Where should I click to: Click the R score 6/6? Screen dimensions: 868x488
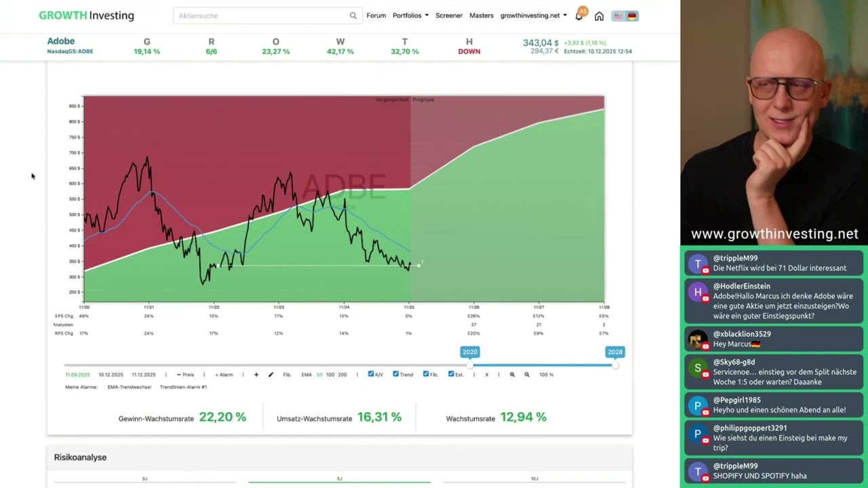click(x=212, y=52)
